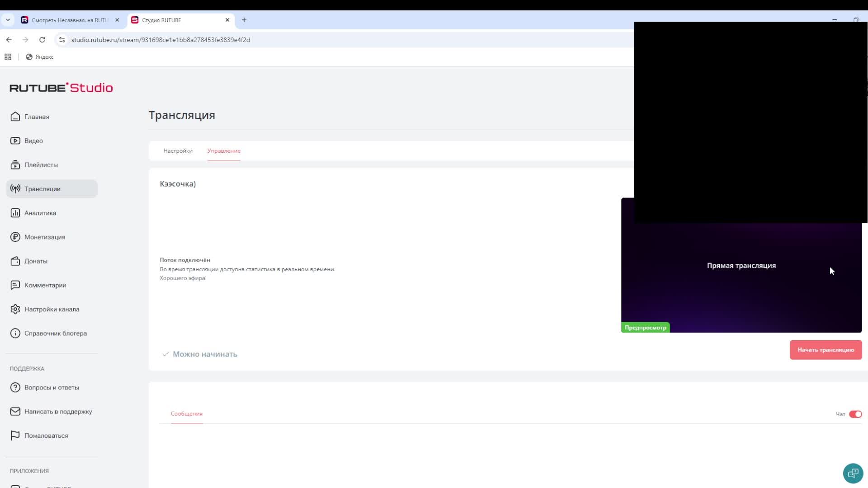Click the Главная home icon in sidebar
The height and width of the screenshot is (488, 868).
click(x=15, y=117)
